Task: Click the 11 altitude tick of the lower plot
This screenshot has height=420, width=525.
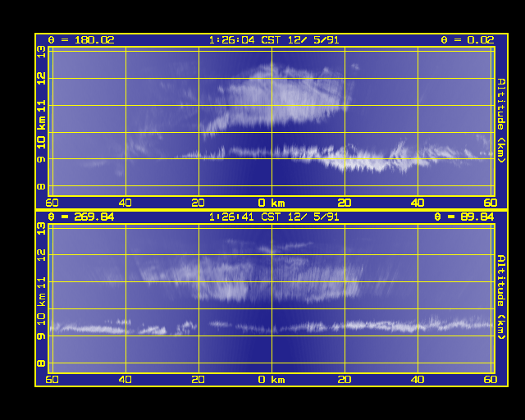Action: tap(41, 282)
